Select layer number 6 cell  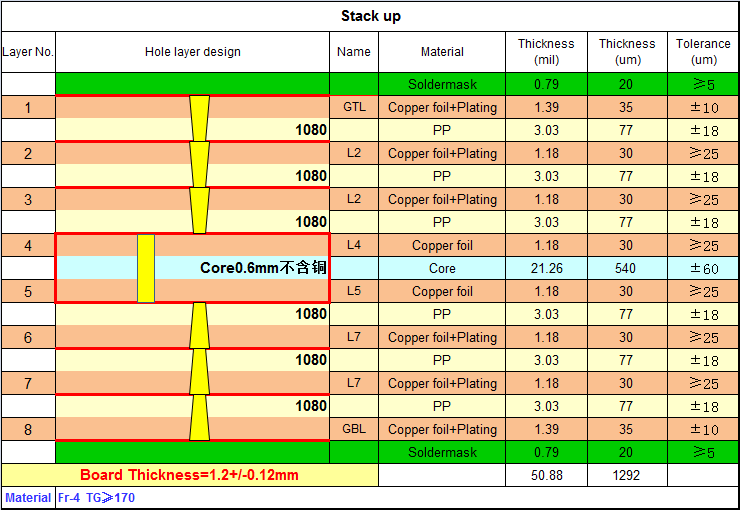28,337
